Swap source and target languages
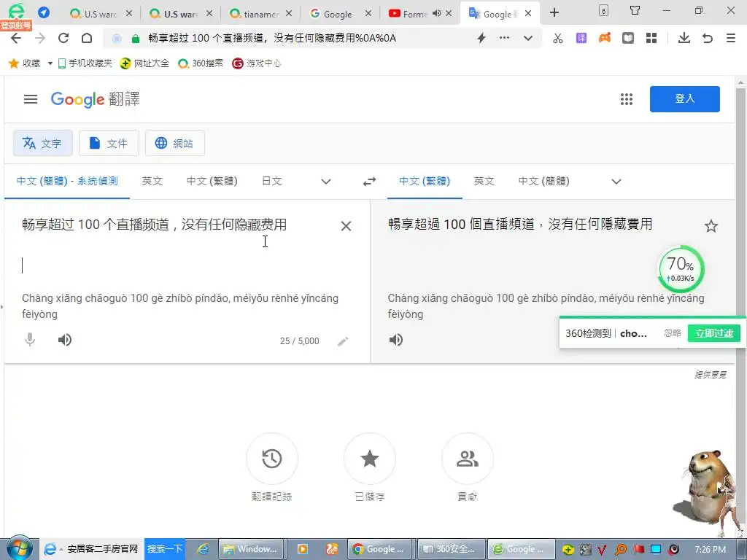This screenshot has height=560, width=747. [x=369, y=182]
